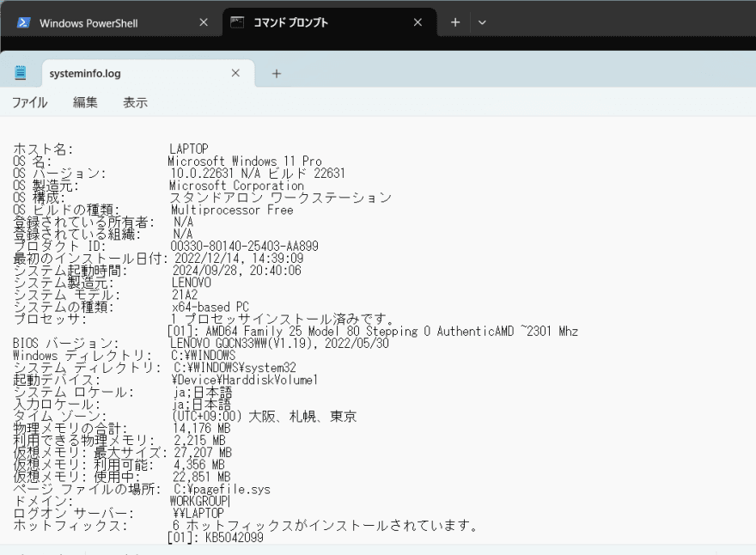The image size is (756, 555).
Task: Open a new terminal tab with the plus button
Action: coord(455,22)
